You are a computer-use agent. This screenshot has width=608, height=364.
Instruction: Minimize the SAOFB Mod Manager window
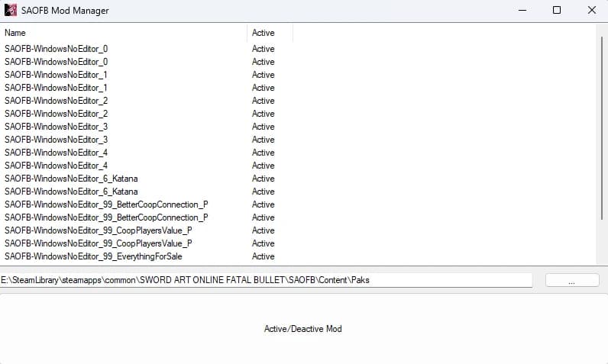(522, 10)
